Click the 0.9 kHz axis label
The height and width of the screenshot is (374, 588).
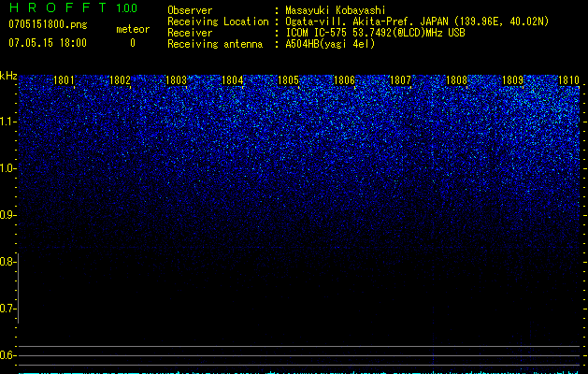(x=8, y=215)
